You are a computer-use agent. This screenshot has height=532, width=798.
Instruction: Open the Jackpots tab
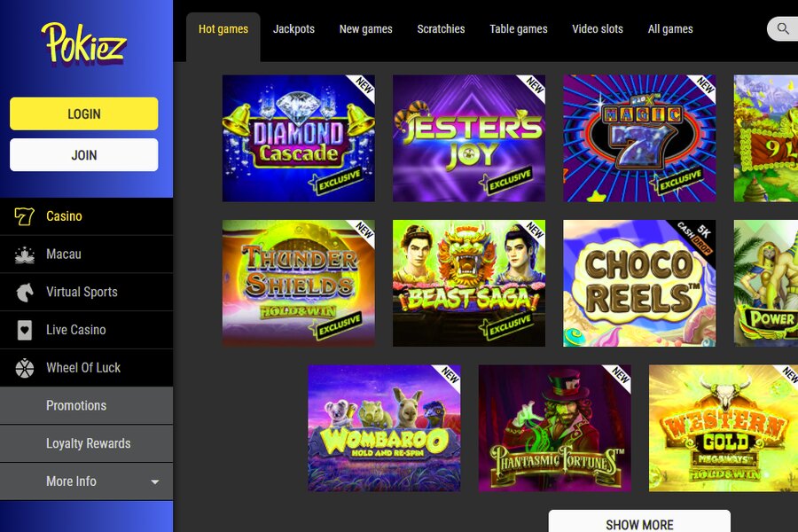click(293, 29)
